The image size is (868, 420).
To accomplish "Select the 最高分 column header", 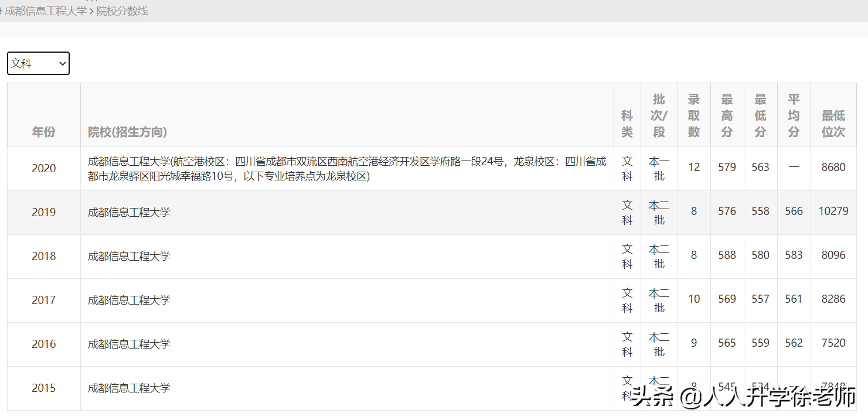I will point(727,115).
